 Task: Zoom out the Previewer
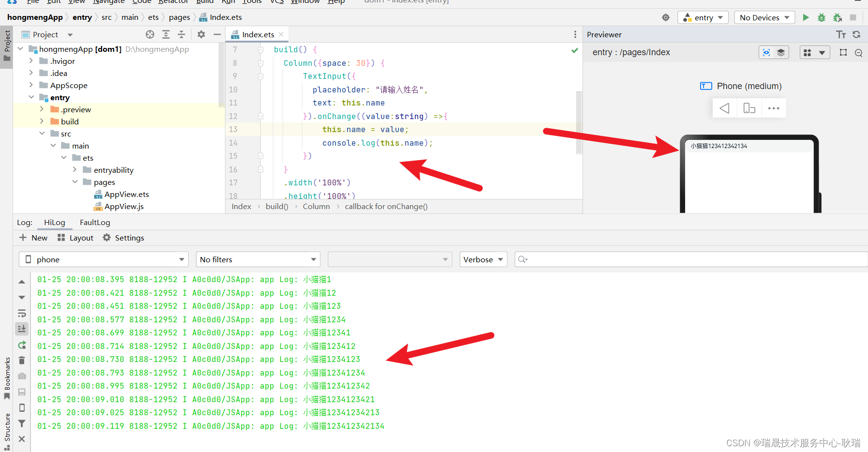pyautogui.click(x=859, y=53)
